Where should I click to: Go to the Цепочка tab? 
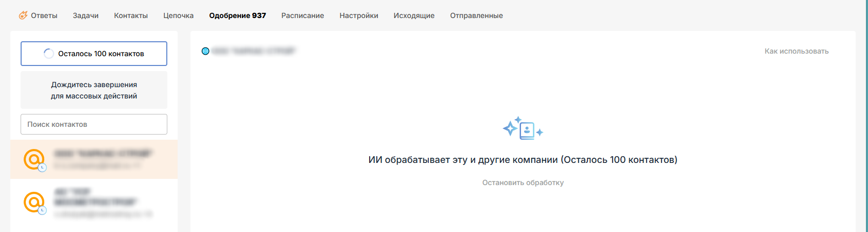[179, 15]
